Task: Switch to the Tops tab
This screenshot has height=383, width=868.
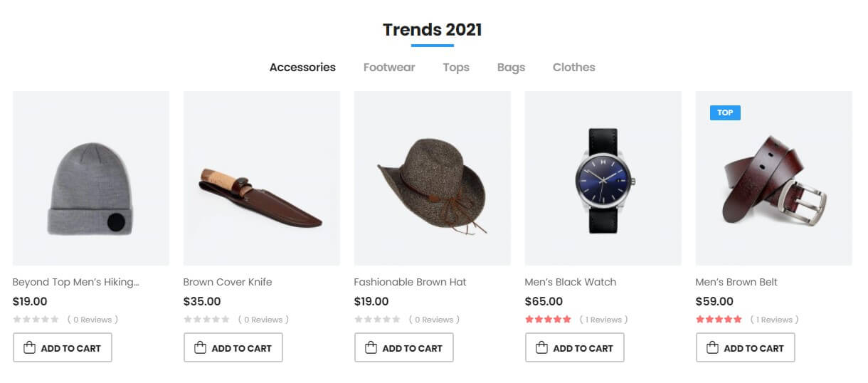Action: coord(456,67)
